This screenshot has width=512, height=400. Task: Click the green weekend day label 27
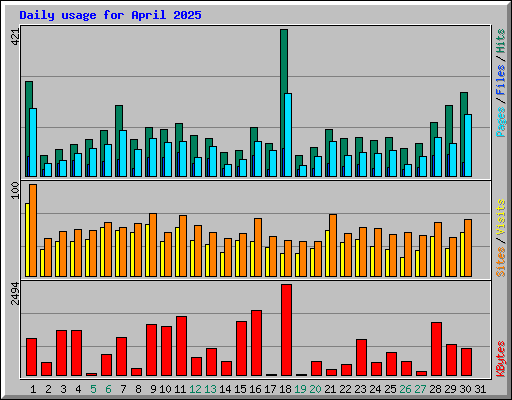pos(420,389)
